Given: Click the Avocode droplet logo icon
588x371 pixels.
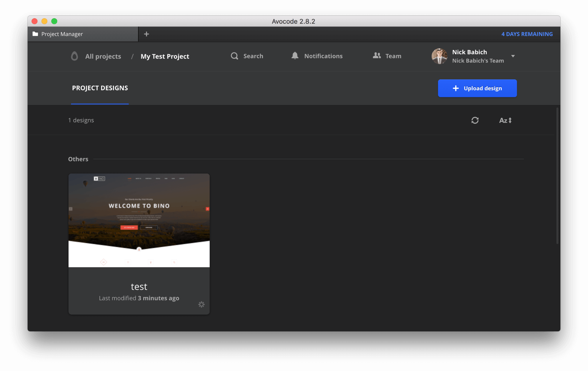Looking at the screenshot, I should pos(74,56).
